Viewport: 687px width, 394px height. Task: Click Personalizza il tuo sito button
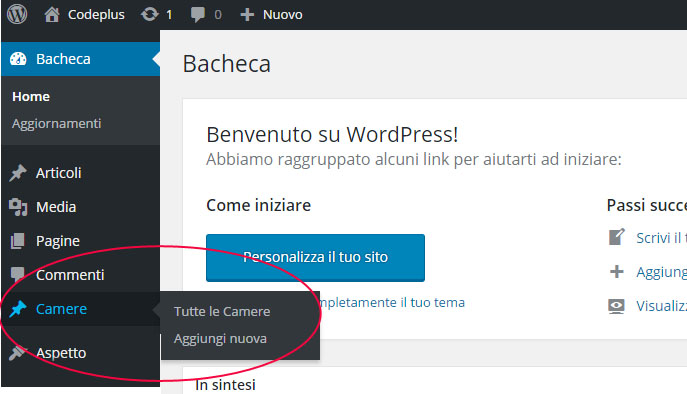315,257
